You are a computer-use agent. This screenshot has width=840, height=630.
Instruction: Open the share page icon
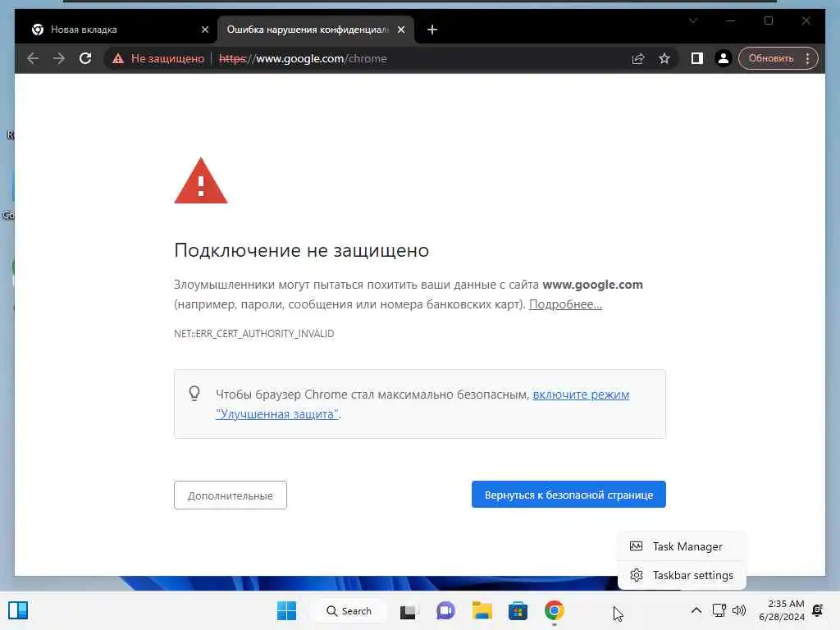pos(637,58)
